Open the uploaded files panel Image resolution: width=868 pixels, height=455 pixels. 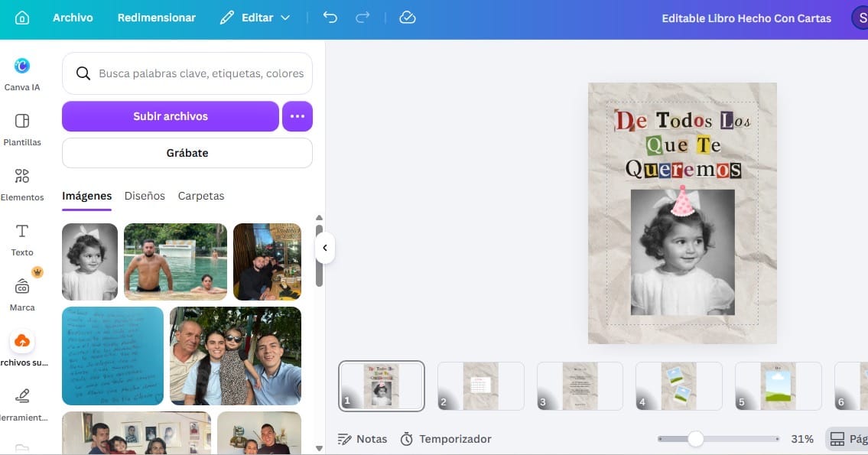coord(22,349)
